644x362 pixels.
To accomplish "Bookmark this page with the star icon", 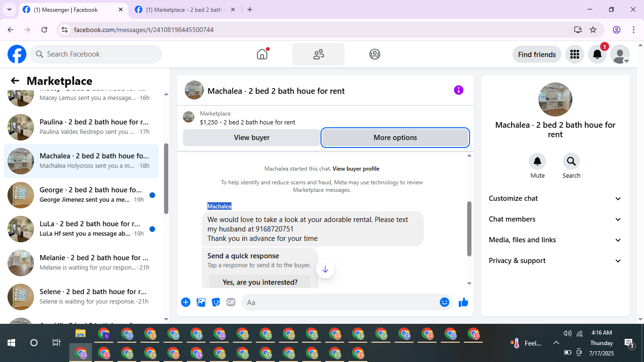I will [x=593, y=30].
